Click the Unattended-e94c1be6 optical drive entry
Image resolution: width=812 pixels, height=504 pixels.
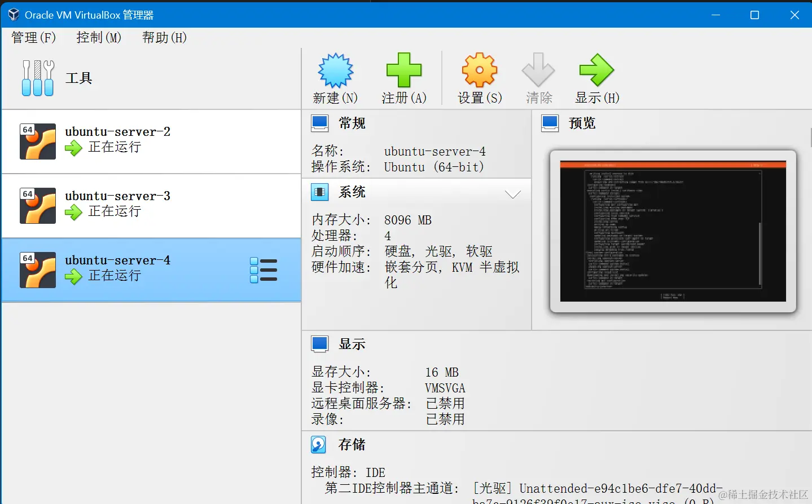[598, 494]
